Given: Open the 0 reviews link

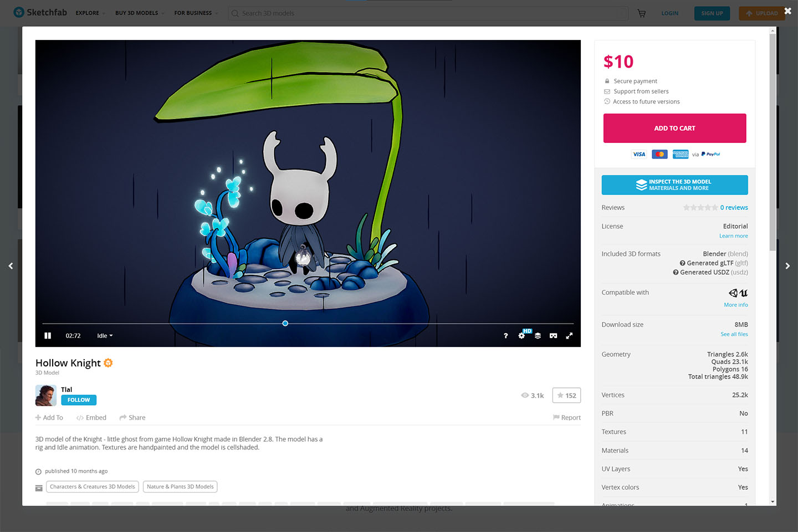Looking at the screenshot, I should 734,207.
